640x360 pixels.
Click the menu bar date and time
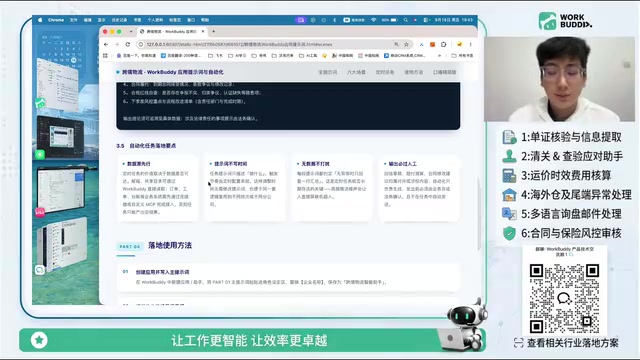[x=453, y=20]
